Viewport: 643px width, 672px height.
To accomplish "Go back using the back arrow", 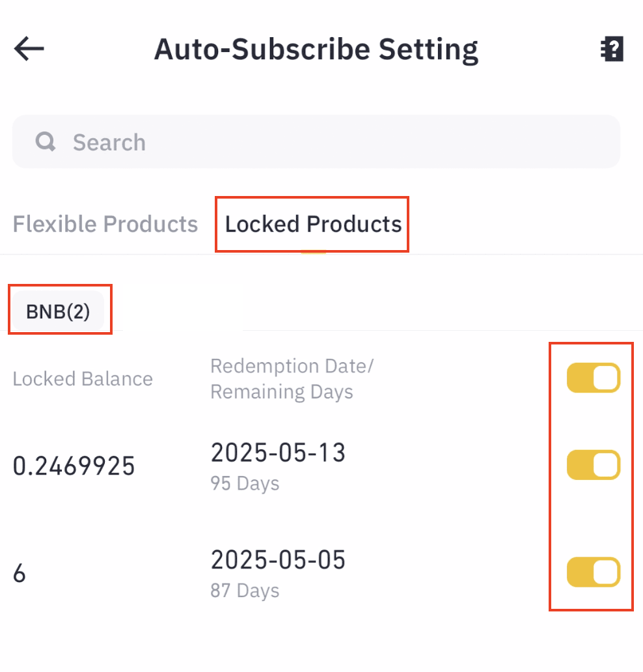I will point(29,49).
